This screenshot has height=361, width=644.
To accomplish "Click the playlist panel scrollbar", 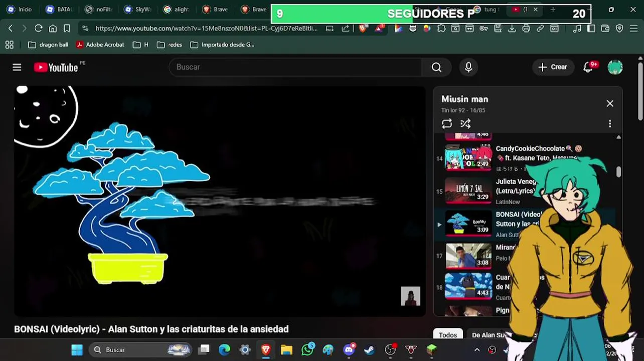I will [x=618, y=172].
